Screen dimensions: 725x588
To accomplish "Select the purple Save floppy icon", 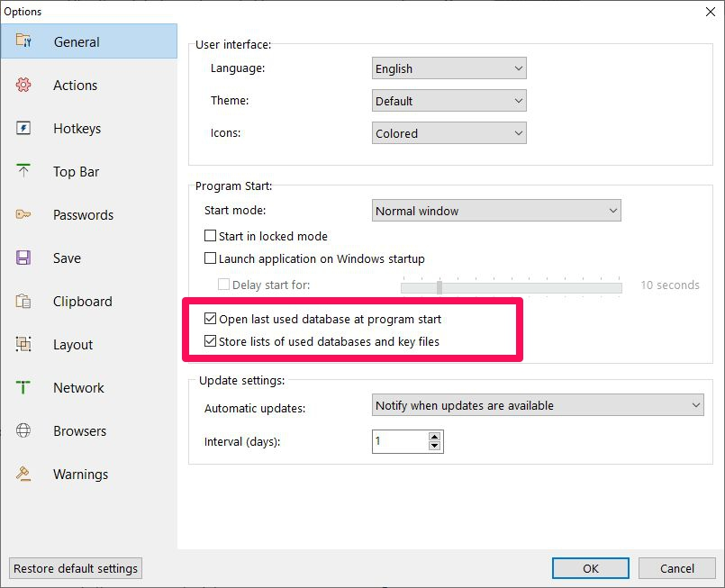I will (x=23, y=258).
